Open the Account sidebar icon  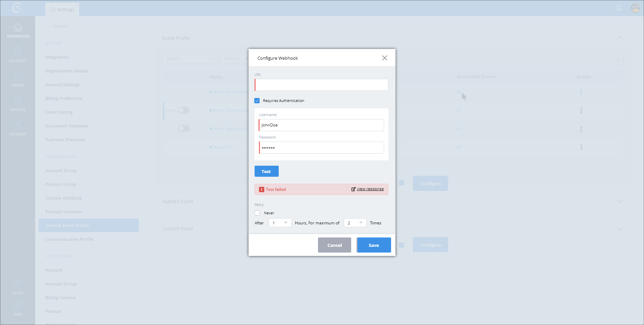tap(18, 52)
